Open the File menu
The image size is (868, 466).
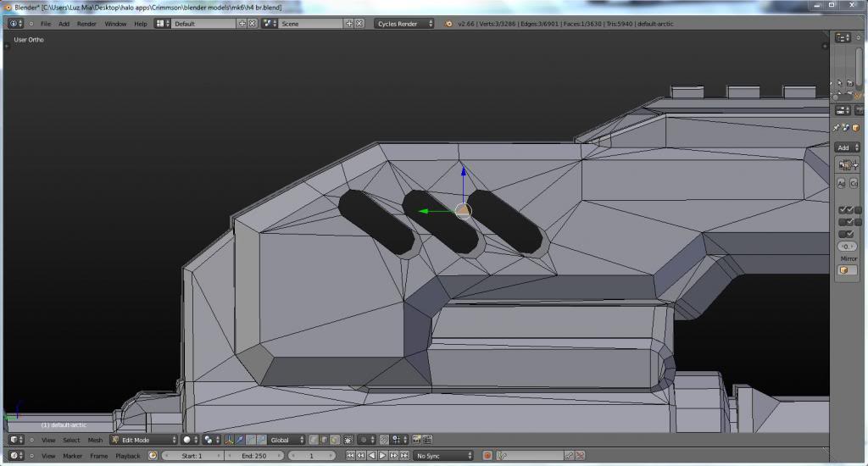coord(46,24)
